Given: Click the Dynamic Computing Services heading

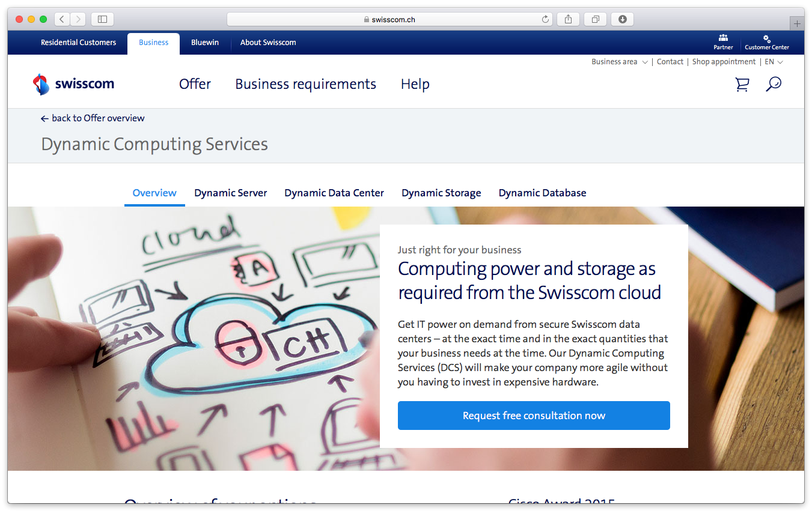Looking at the screenshot, I should point(154,144).
